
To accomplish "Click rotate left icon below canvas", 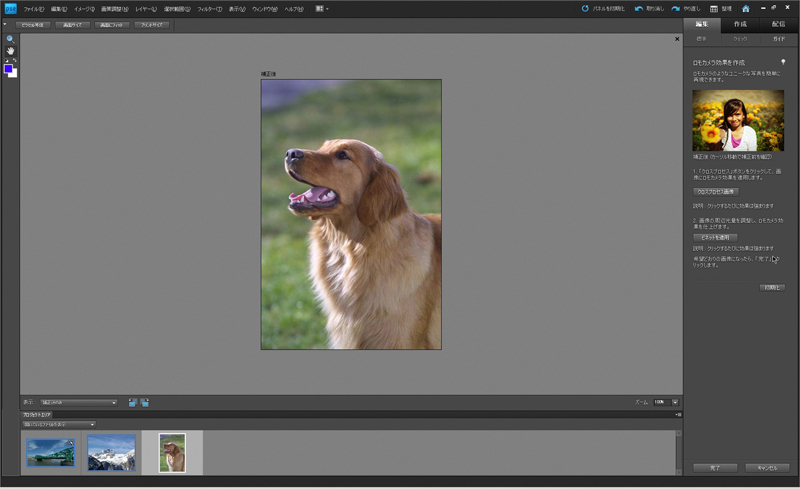I will (132, 402).
